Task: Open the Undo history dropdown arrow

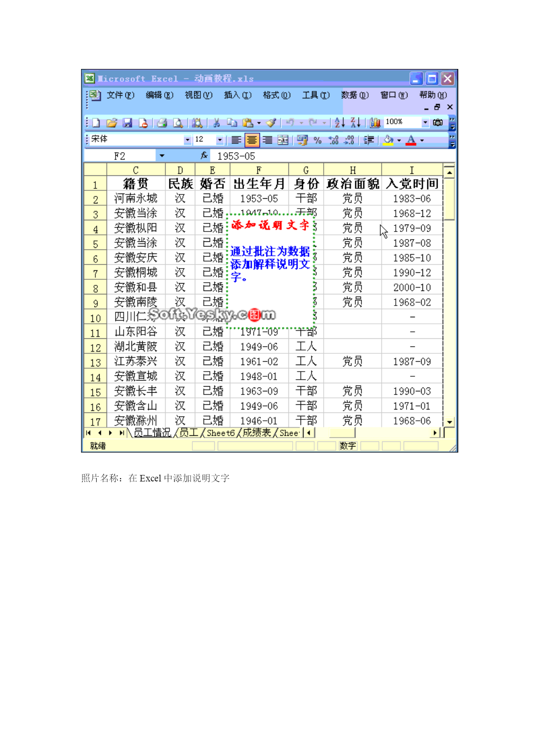Action: coord(301,123)
